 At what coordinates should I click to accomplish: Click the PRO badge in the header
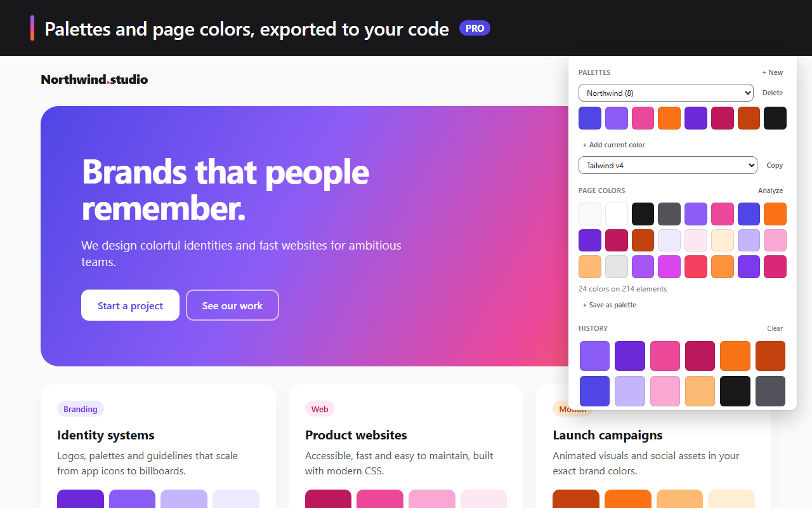click(x=475, y=28)
